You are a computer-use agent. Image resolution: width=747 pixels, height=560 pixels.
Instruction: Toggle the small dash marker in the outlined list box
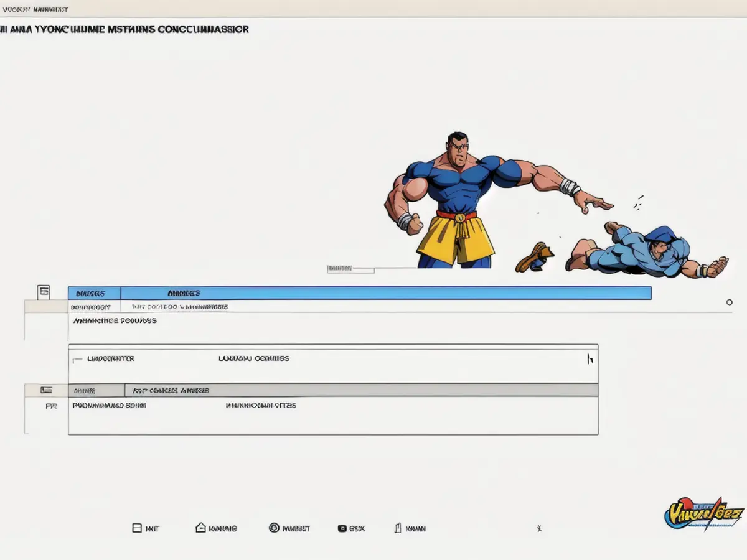[x=77, y=360]
